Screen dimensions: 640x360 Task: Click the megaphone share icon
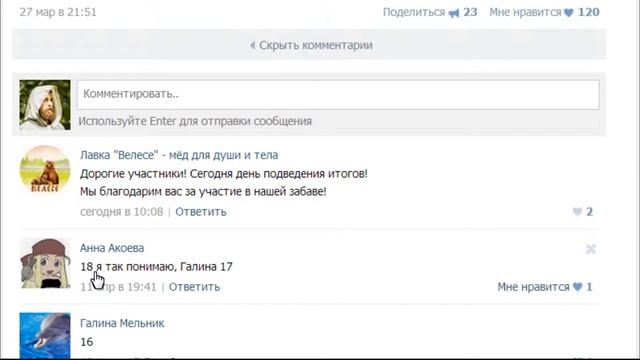coord(454,13)
